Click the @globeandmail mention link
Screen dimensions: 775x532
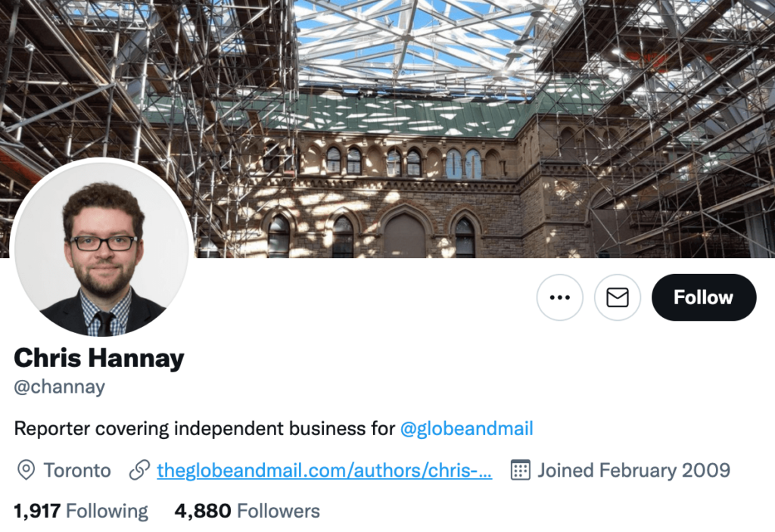pyautogui.click(x=466, y=429)
